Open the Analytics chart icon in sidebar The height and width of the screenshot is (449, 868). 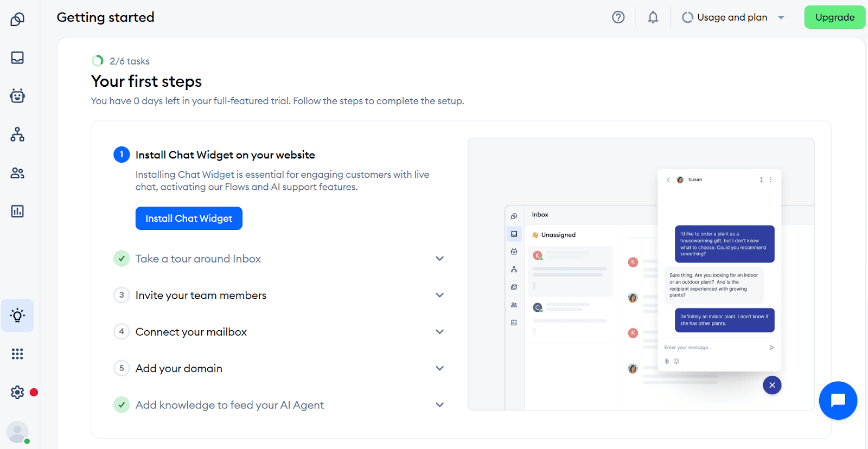pyautogui.click(x=17, y=211)
